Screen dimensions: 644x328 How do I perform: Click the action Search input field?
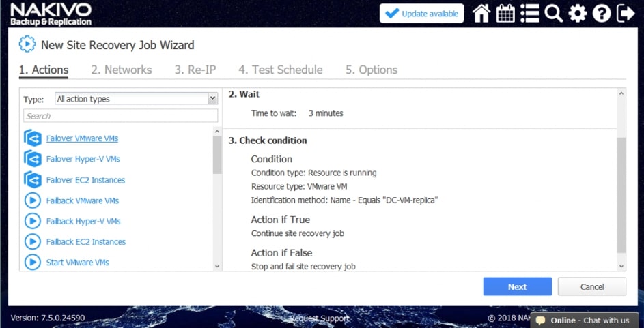coord(120,116)
